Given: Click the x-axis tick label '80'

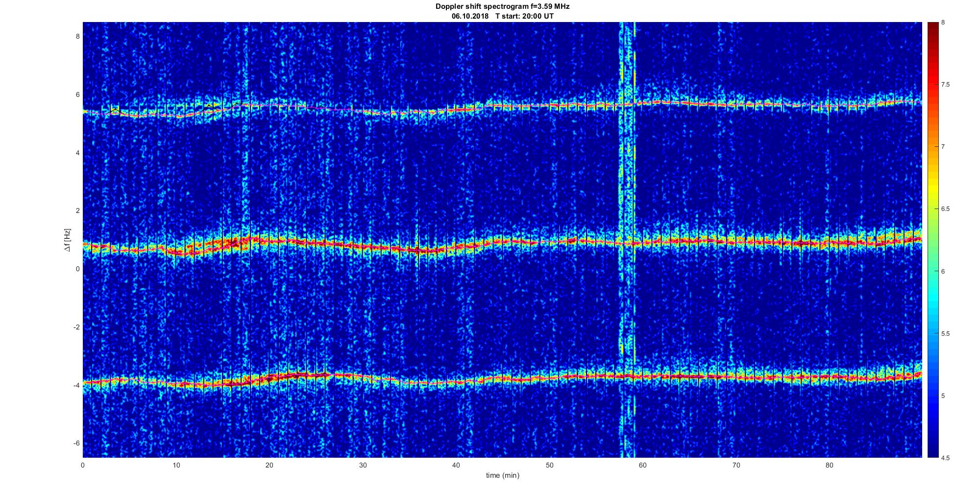Looking at the screenshot, I should [x=830, y=465].
